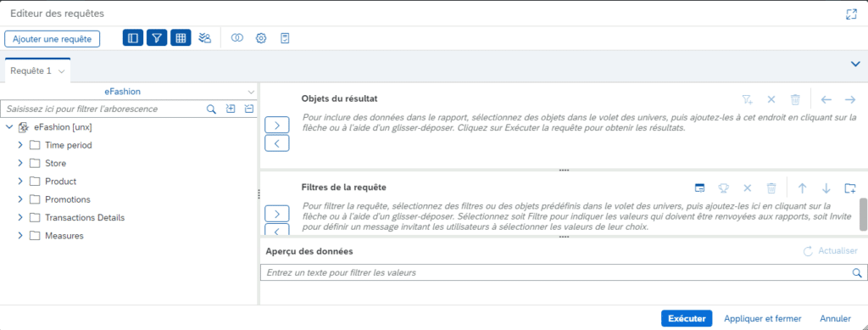Click the Annuler button
This screenshot has height=330, width=868.
tap(835, 318)
